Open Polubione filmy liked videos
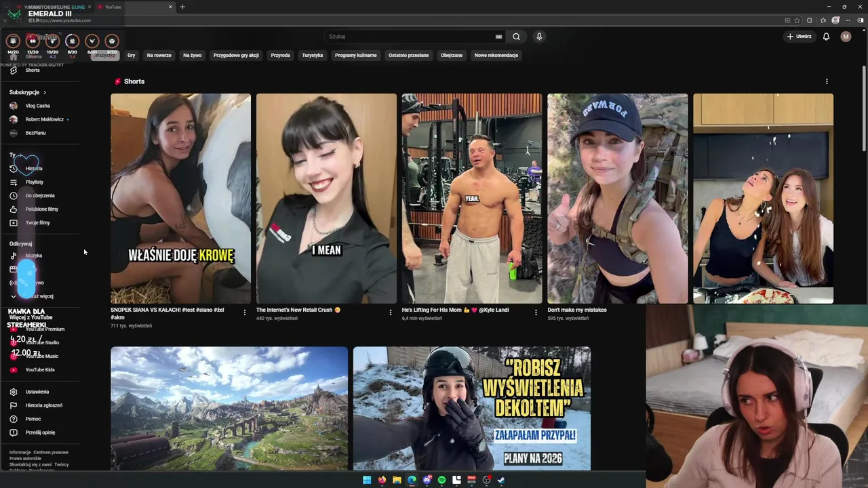Image resolution: width=868 pixels, height=488 pixels. click(x=41, y=209)
